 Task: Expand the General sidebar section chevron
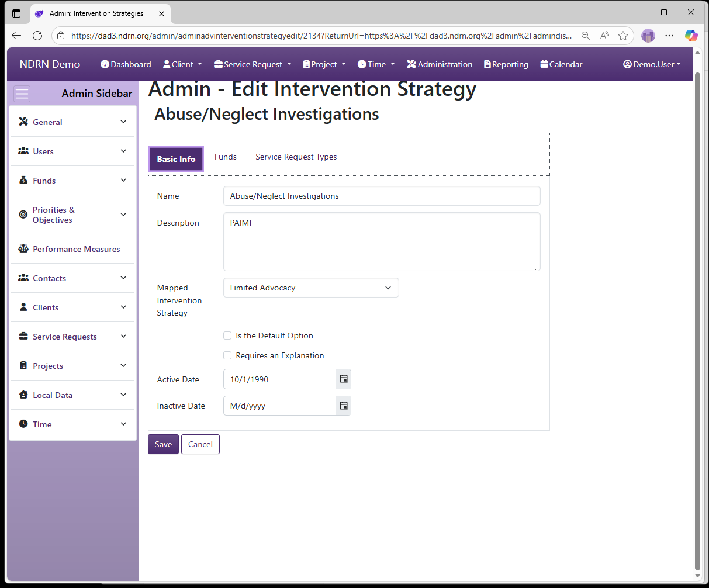point(123,122)
